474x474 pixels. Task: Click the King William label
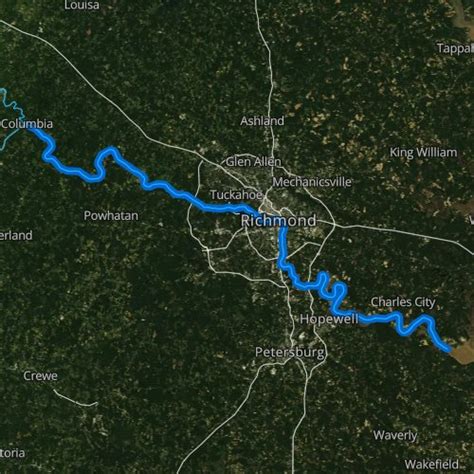424,153
